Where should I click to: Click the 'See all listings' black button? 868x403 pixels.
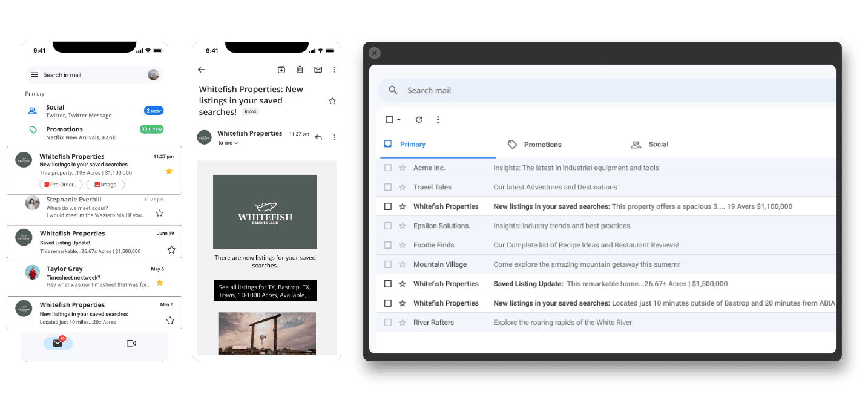pyautogui.click(x=265, y=290)
